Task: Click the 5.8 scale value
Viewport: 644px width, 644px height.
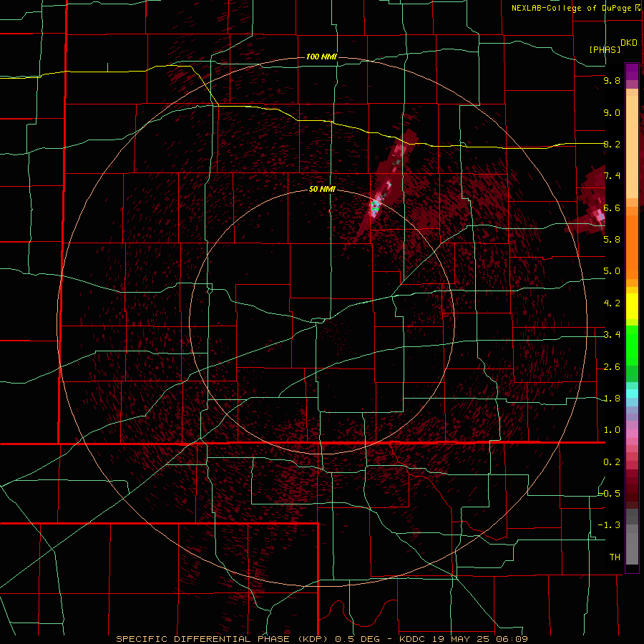Action: pyautogui.click(x=612, y=239)
